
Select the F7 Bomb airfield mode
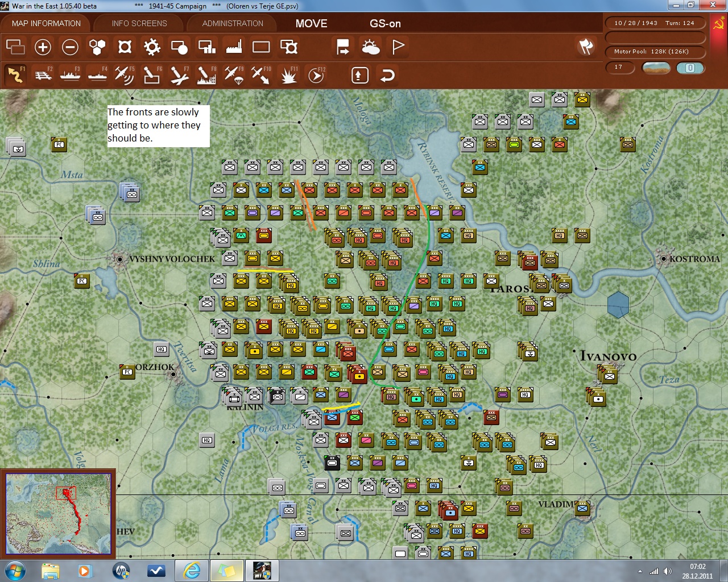(179, 74)
